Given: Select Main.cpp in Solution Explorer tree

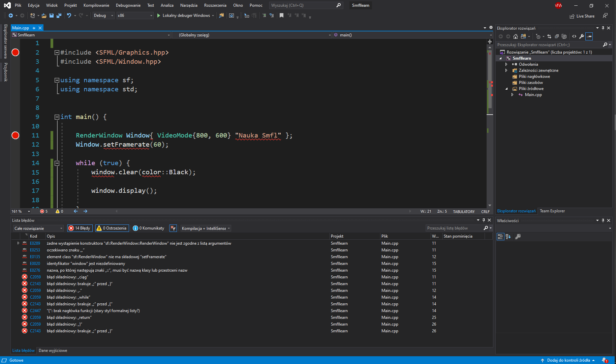Looking at the screenshot, I should 533,95.
